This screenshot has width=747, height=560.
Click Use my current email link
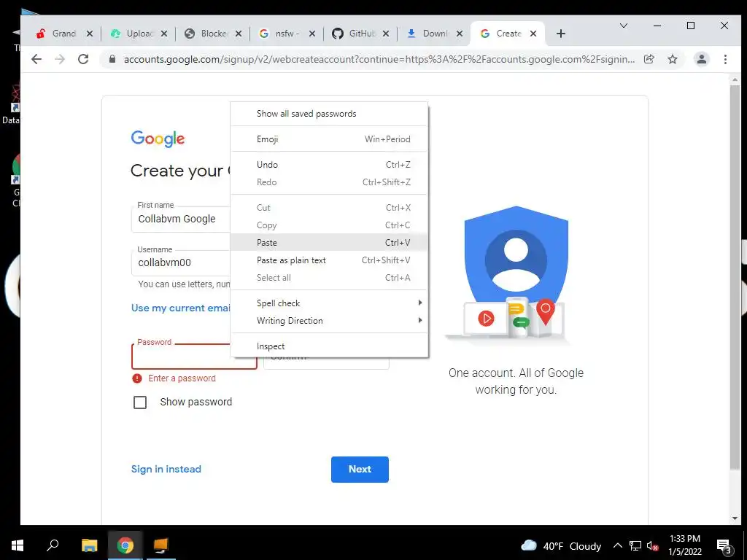coord(181,308)
